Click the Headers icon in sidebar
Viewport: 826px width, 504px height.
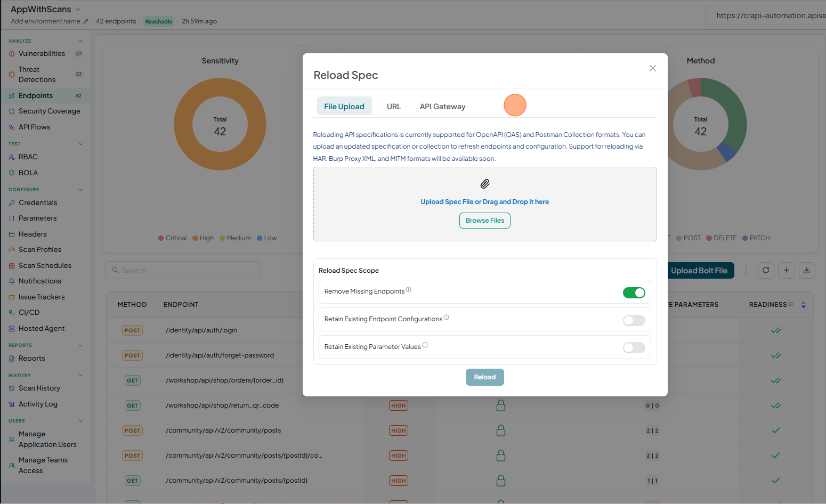(x=12, y=234)
